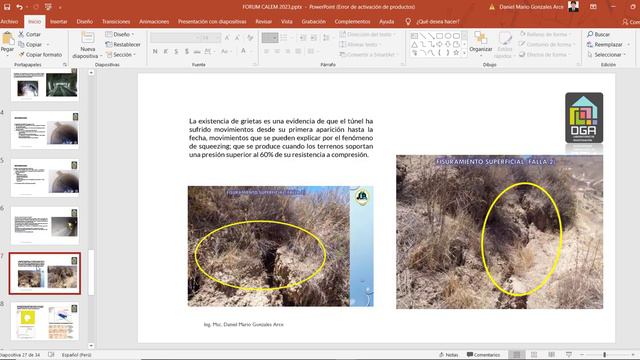Open ribbon display options icon
The image size is (640, 360).
(593, 7)
